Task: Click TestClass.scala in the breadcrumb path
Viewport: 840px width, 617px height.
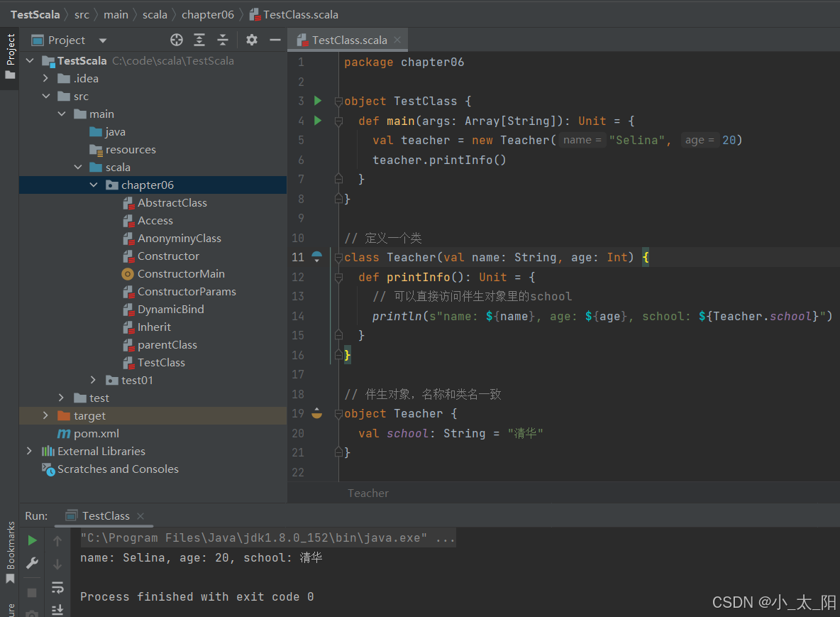Action: coord(294,14)
